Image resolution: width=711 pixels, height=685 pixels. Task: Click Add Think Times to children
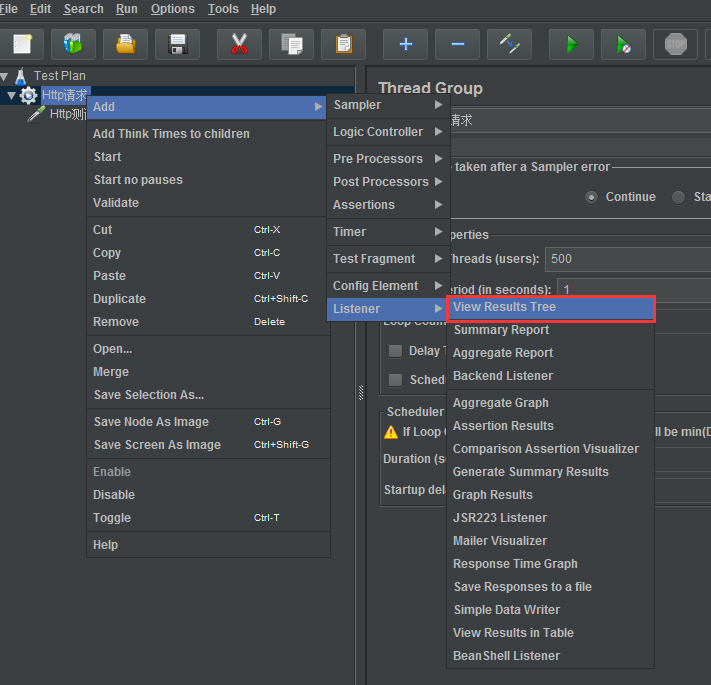tap(208, 134)
